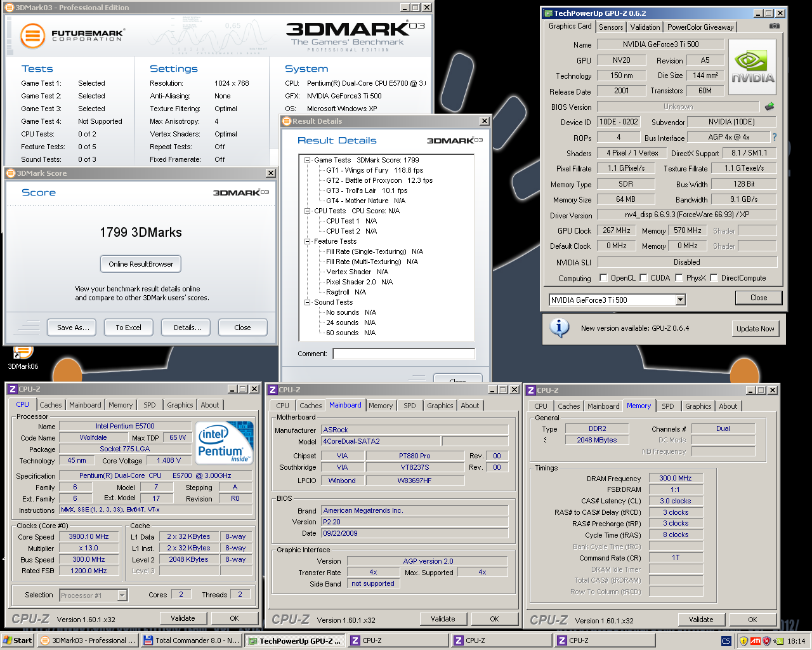The image size is (812, 650).
Task: Click the Online ResultBrowser button
Action: (141, 264)
